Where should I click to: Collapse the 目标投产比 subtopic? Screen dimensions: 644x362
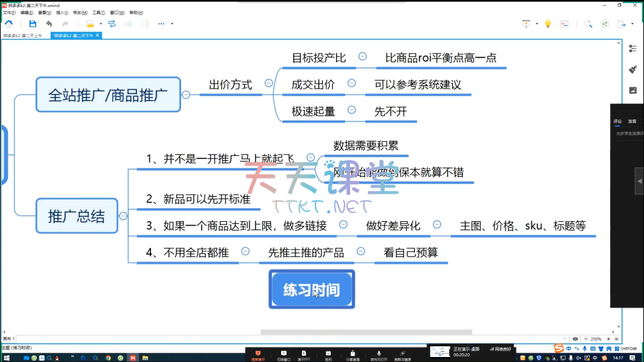(x=362, y=57)
